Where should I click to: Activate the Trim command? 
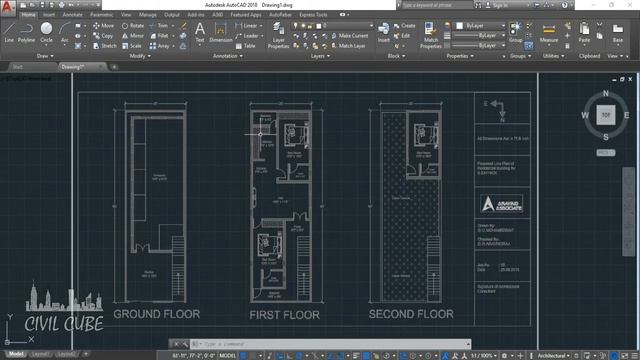point(159,26)
